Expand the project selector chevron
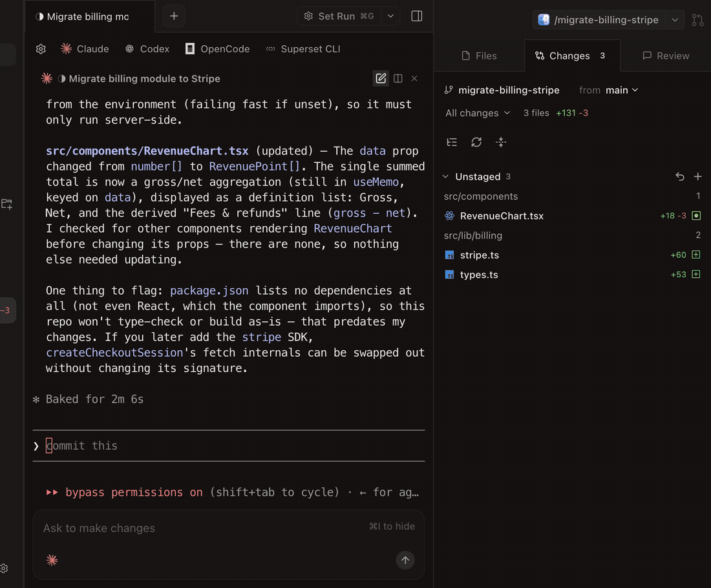 (675, 20)
